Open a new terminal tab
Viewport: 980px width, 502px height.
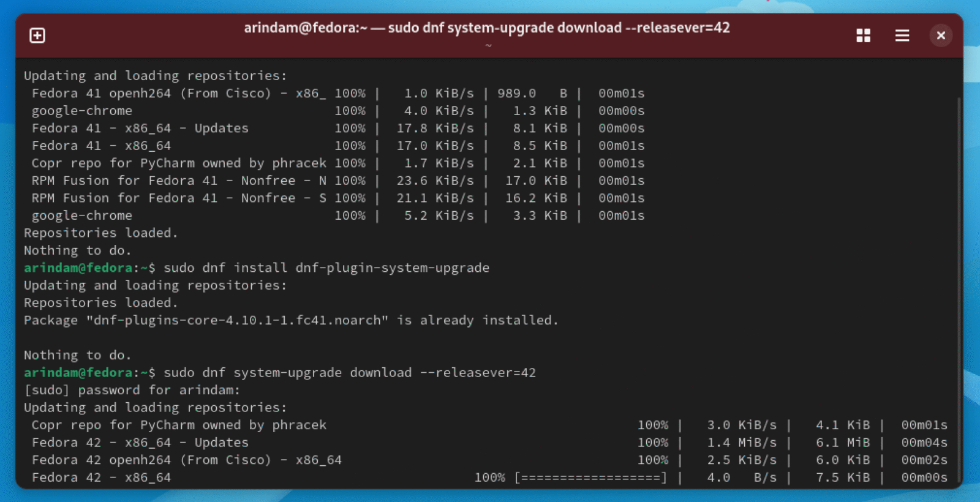tap(37, 36)
